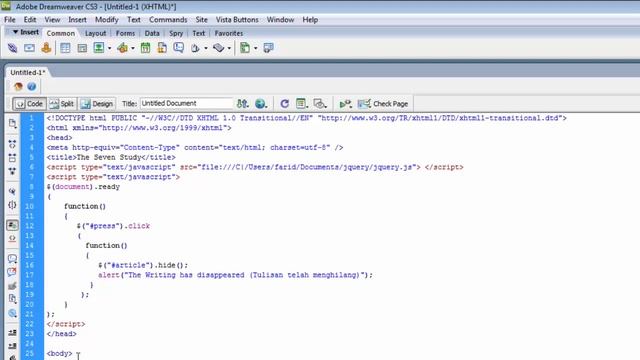Click the Images insert icon
This screenshot has width=640, height=360.
(99, 48)
